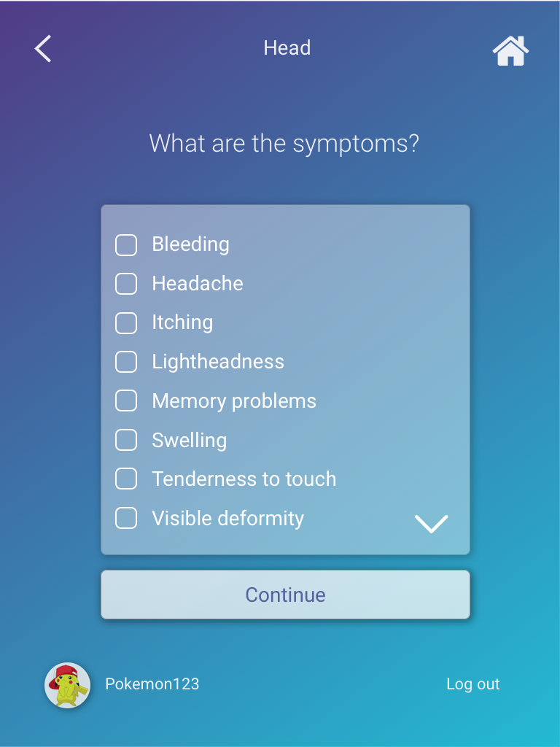Pick the Memory problems label
The width and height of the screenshot is (560, 747).
pyautogui.click(x=234, y=401)
